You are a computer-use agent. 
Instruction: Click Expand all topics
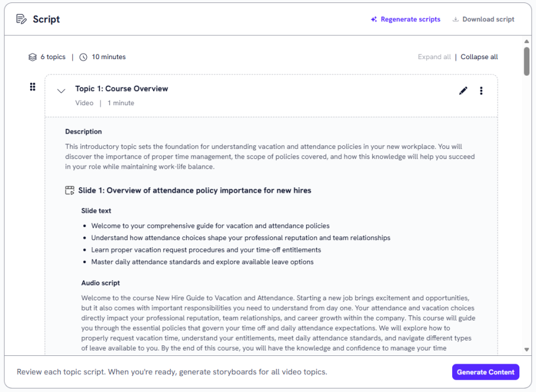(434, 57)
